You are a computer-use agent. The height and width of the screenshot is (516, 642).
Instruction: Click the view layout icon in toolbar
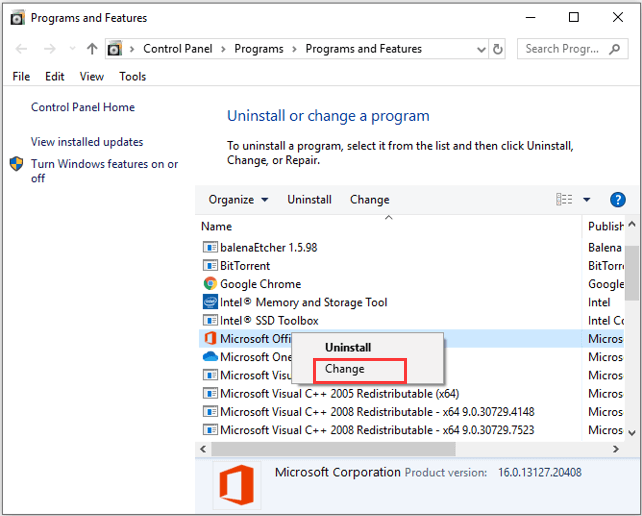click(565, 200)
